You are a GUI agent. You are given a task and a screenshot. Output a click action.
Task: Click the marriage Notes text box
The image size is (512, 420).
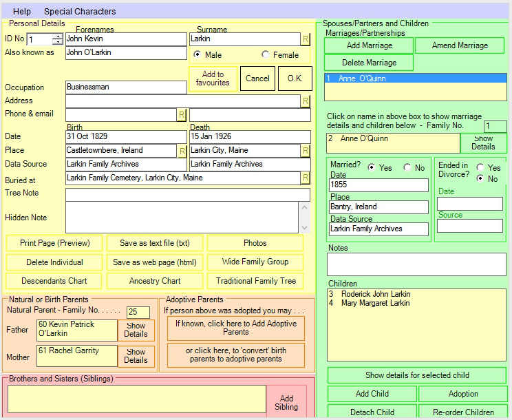(x=416, y=264)
